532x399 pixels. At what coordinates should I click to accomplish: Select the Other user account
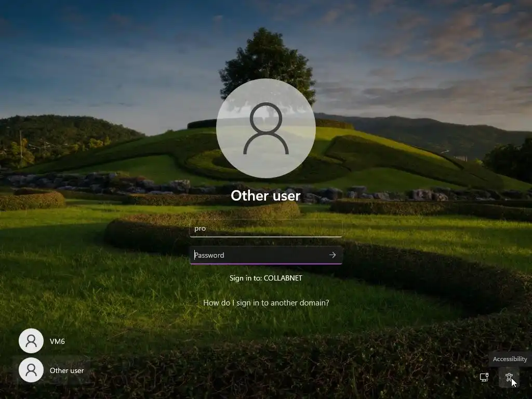click(x=51, y=370)
